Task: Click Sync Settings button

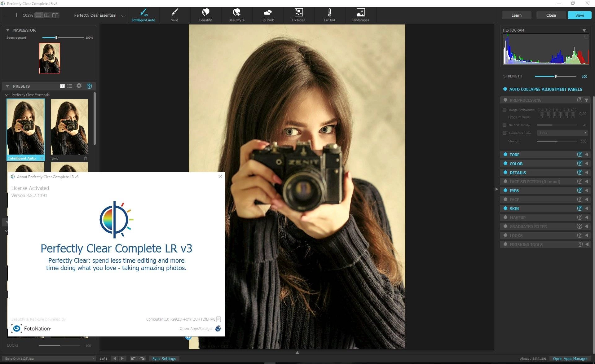Action: click(164, 358)
